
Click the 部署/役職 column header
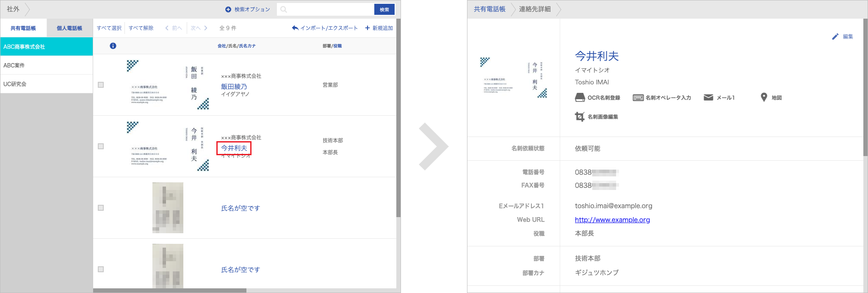tap(332, 46)
